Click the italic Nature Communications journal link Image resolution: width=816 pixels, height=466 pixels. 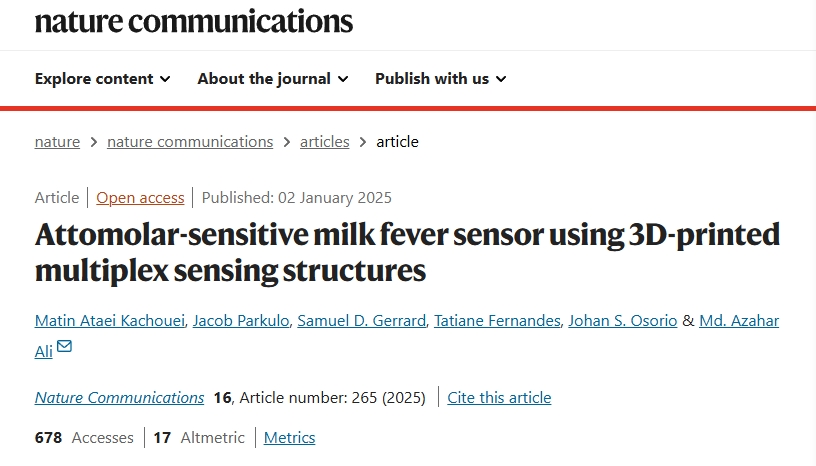[119, 398]
